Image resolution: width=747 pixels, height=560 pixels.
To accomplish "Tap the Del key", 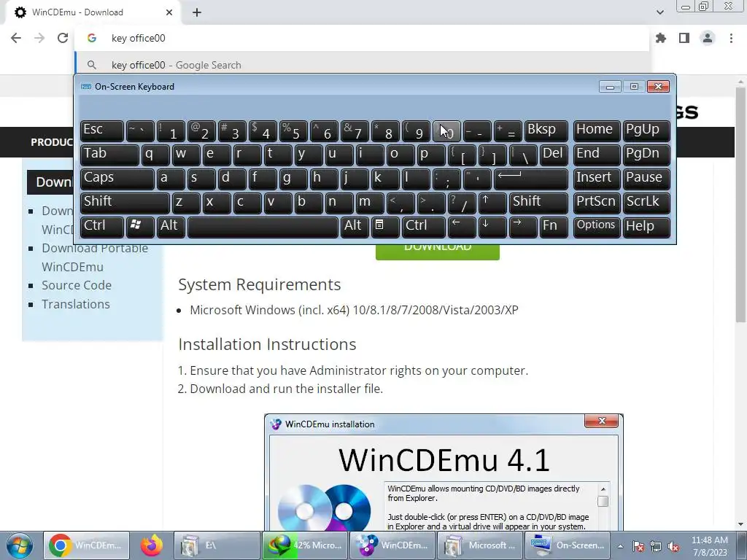I will click(554, 155).
